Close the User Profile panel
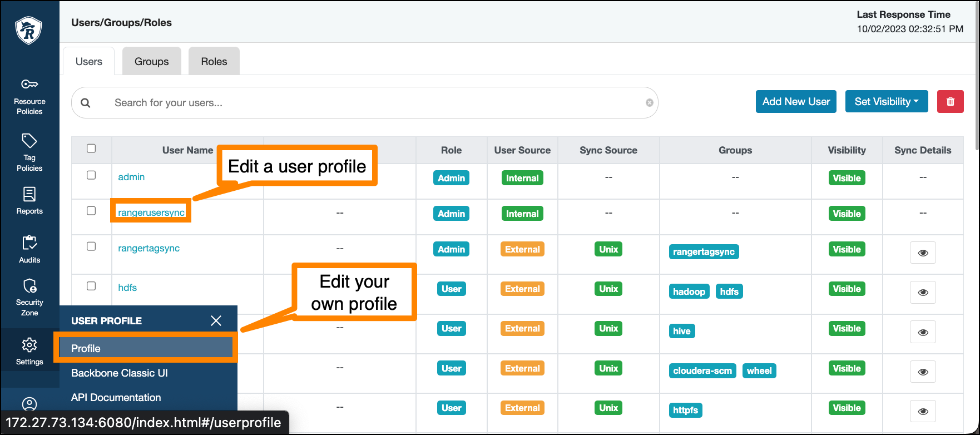The height and width of the screenshot is (435, 980). pos(216,321)
